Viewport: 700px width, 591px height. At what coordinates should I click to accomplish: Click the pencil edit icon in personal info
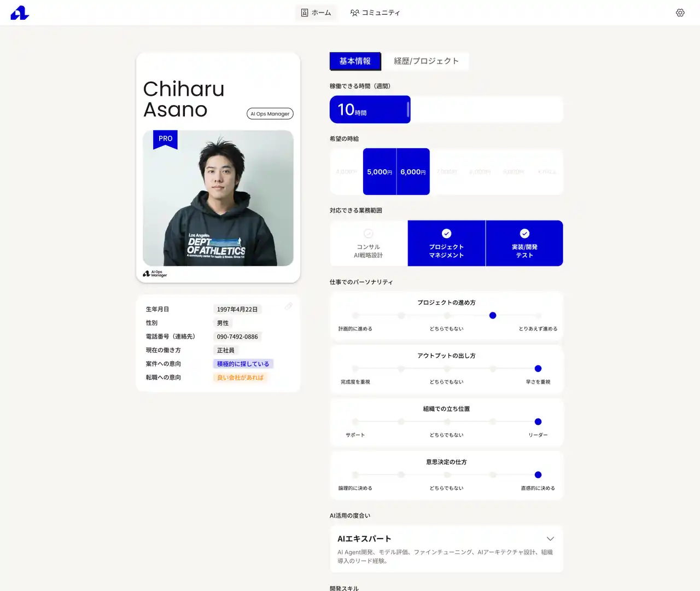[289, 306]
